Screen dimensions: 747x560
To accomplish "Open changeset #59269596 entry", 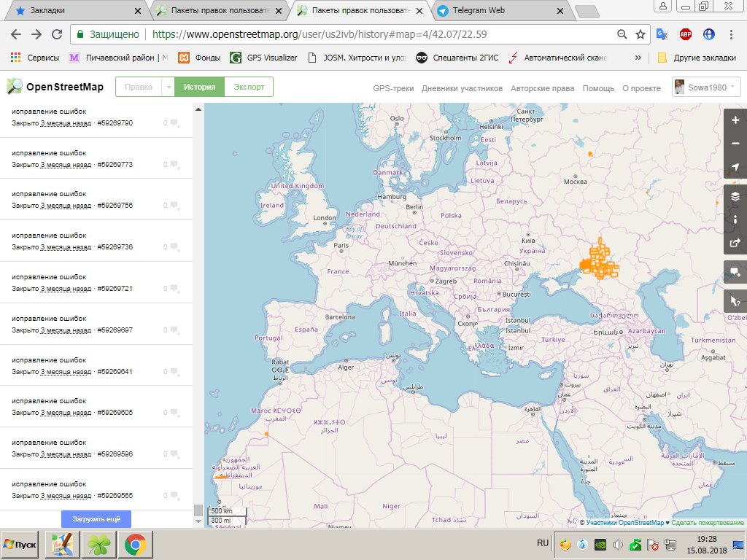I will pos(96,448).
